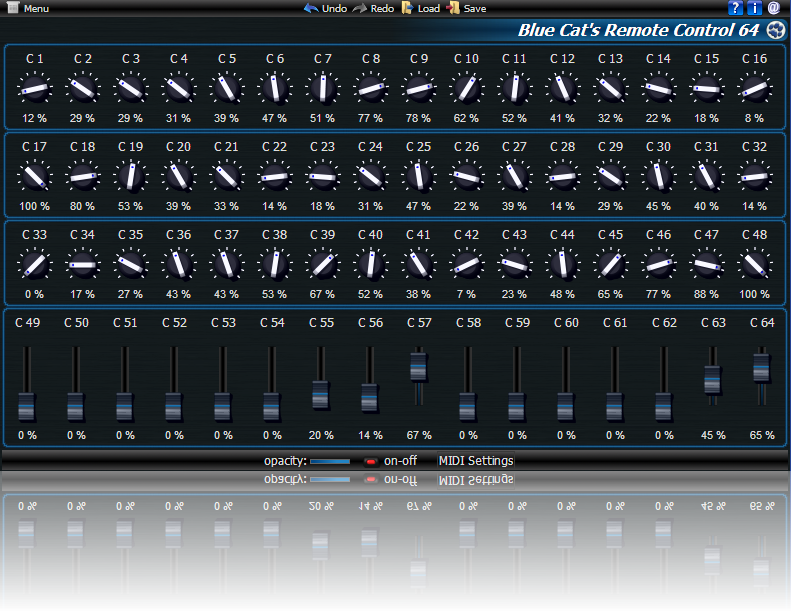Click the C 37 knob
Image resolution: width=791 pixels, height=612 pixels.
pyautogui.click(x=227, y=264)
